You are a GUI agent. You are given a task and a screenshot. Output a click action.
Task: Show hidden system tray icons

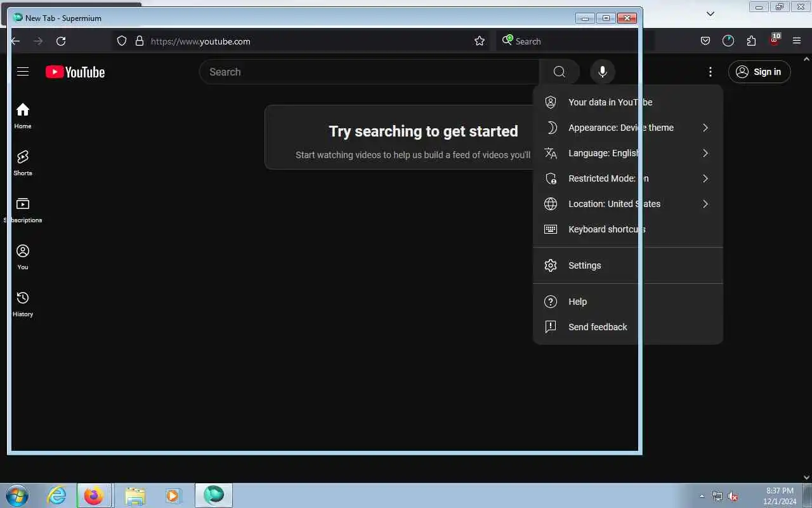(x=702, y=496)
